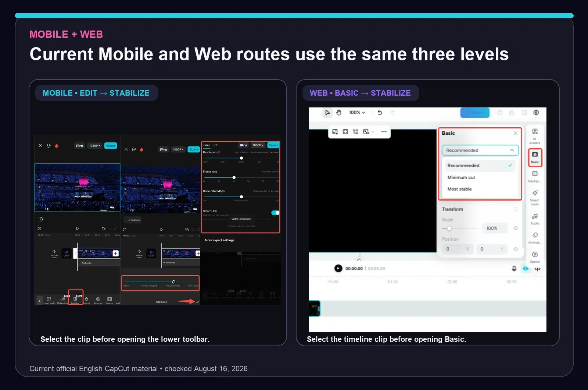Open Background panel in web sidebar

535,177
